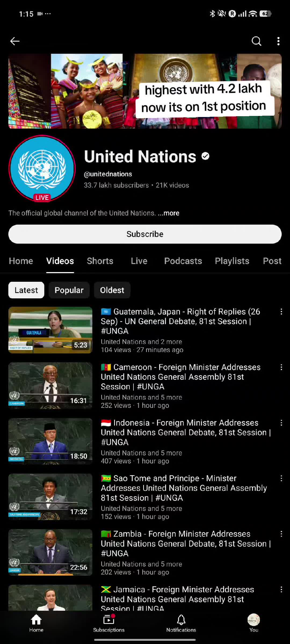Viewport: 290px width, 644px height.
Task: Tap the verified checkmark badge
Action: tap(205, 156)
